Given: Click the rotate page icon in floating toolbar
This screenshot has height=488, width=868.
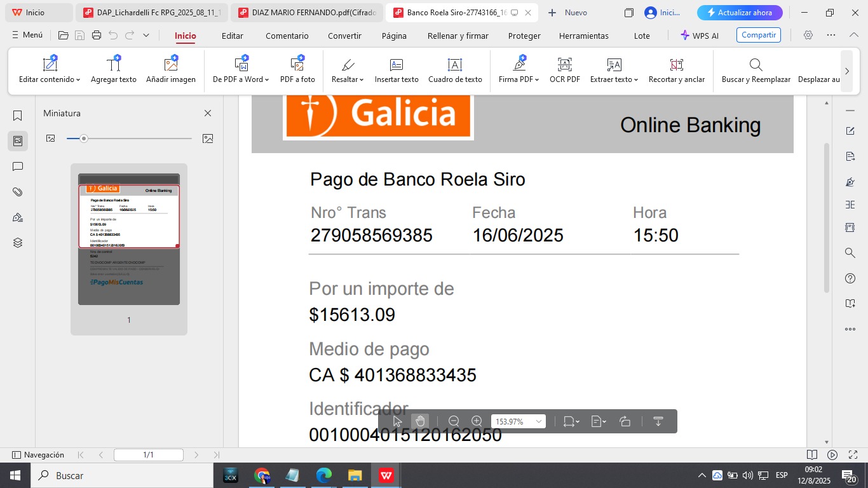Looking at the screenshot, I should 625,421.
